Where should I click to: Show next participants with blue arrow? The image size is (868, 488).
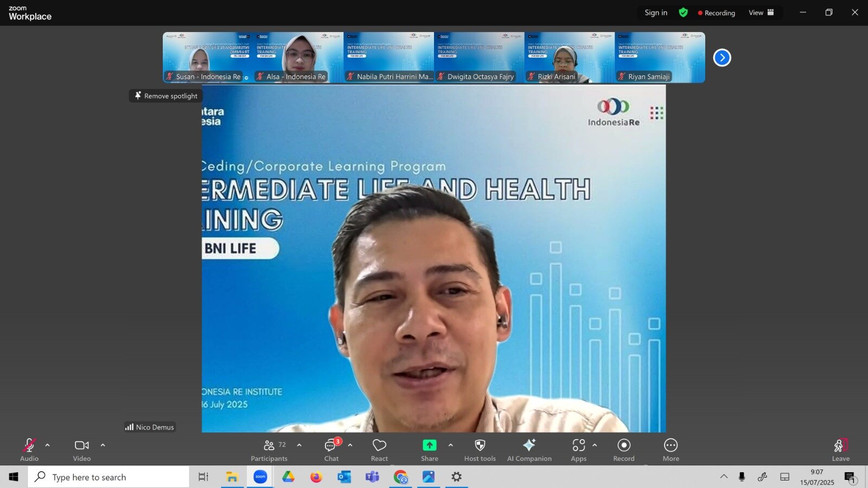722,57
